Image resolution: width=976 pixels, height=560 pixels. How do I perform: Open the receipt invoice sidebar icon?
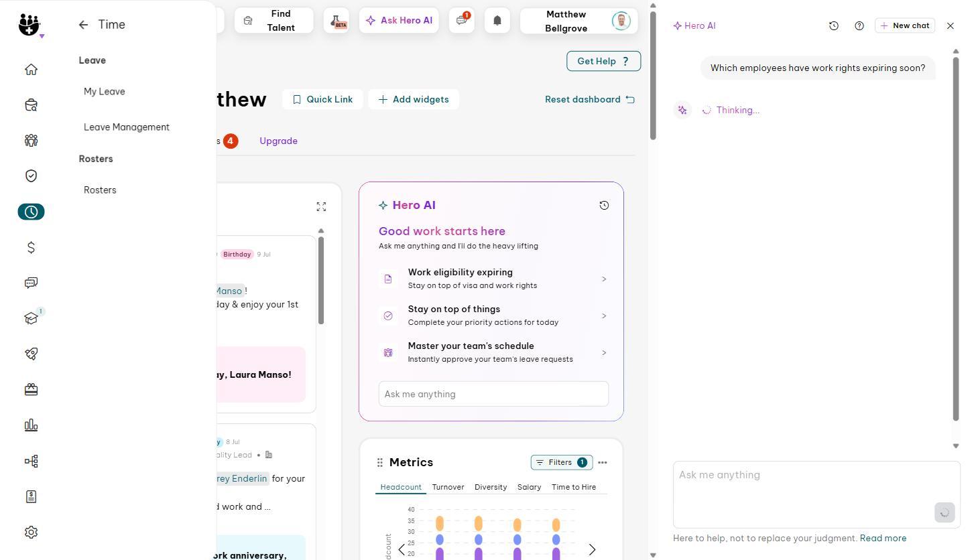(31, 496)
